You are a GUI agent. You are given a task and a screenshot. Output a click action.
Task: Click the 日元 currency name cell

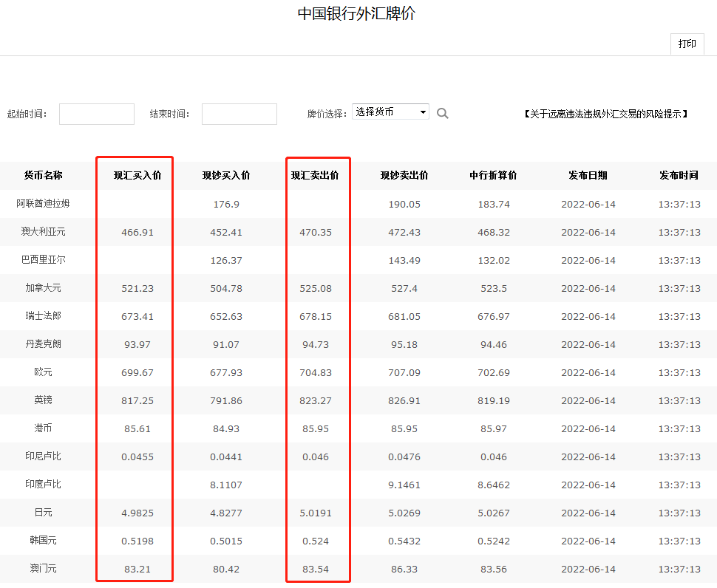(43, 513)
